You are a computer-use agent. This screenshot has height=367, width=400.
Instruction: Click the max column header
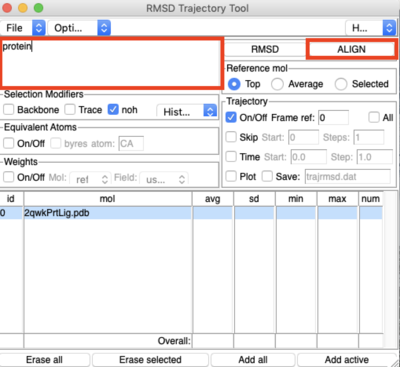(337, 199)
